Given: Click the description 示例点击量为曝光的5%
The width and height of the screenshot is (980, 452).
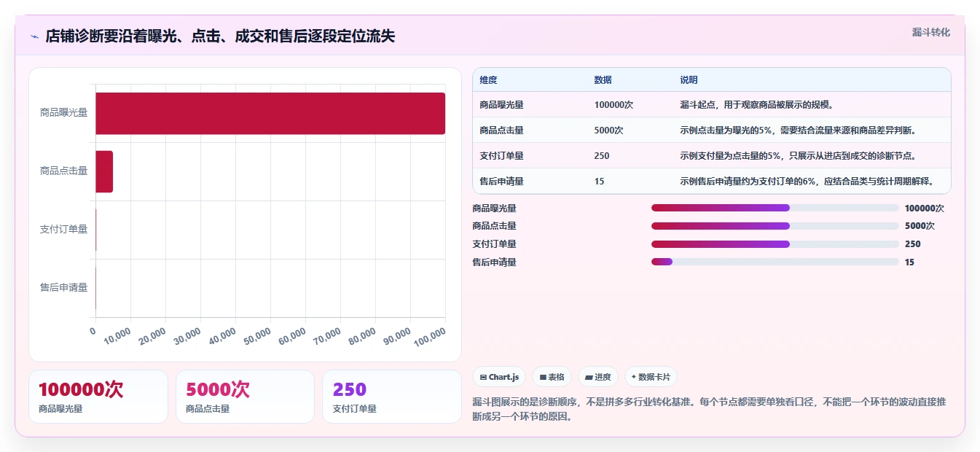Looking at the screenshot, I should (798, 130).
